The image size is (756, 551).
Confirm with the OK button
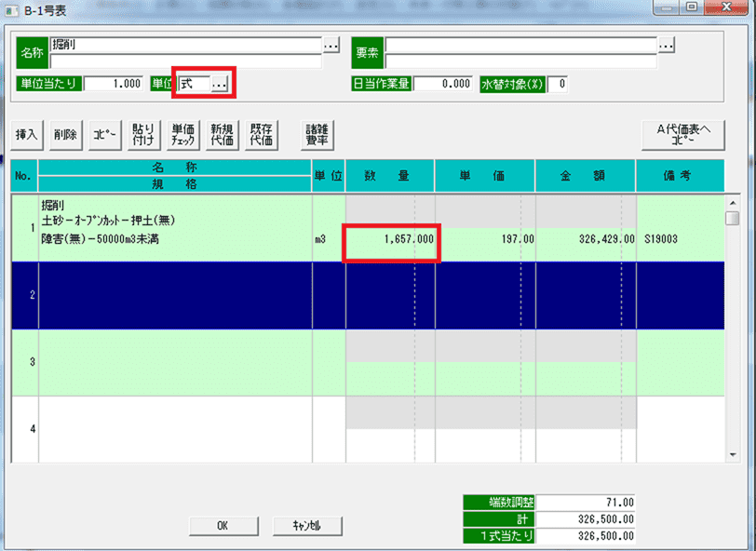point(223,526)
